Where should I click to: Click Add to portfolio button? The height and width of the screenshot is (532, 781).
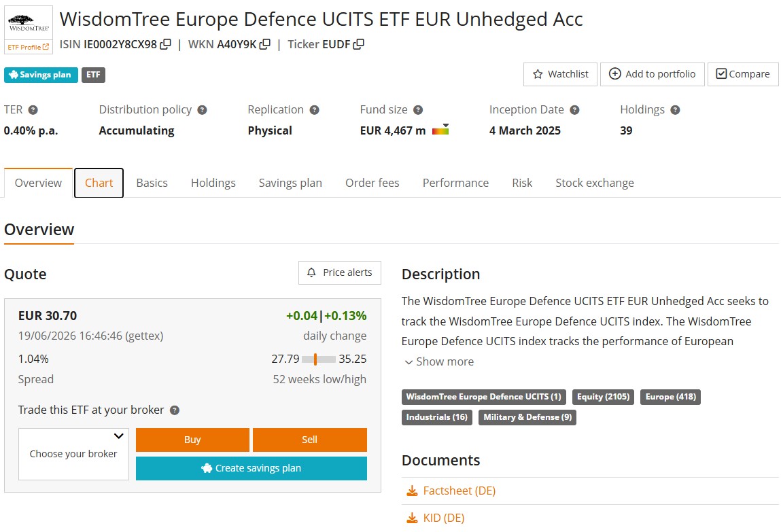point(653,74)
